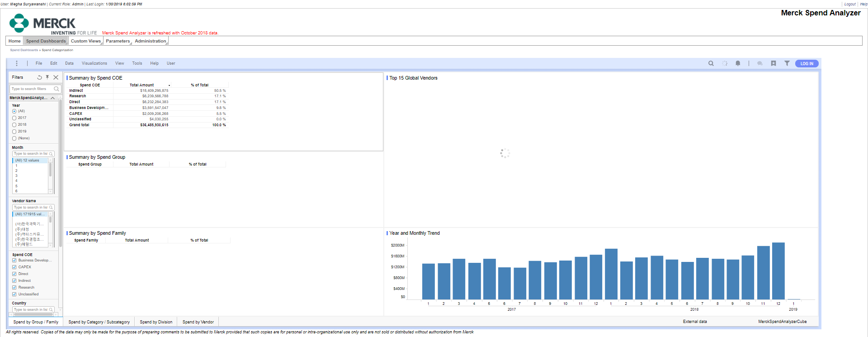The image size is (868, 337).
Task: Click the search magnifier icon in toolbar
Action: (x=711, y=63)
